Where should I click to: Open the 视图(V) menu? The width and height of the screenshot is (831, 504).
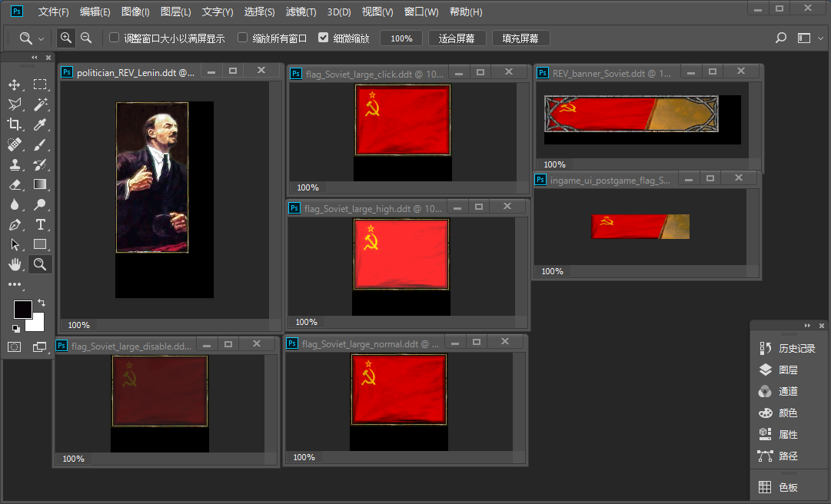coord(377,12)
